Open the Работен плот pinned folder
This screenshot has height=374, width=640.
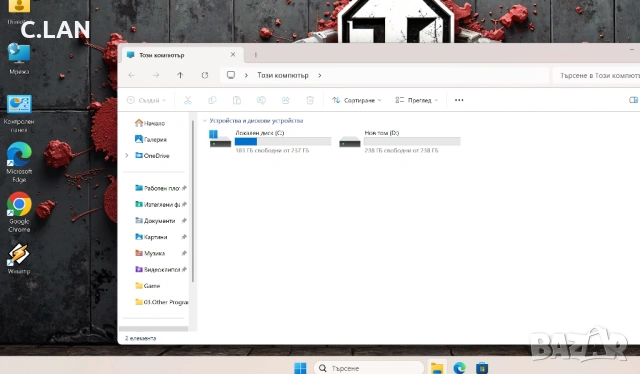[158, 188]
